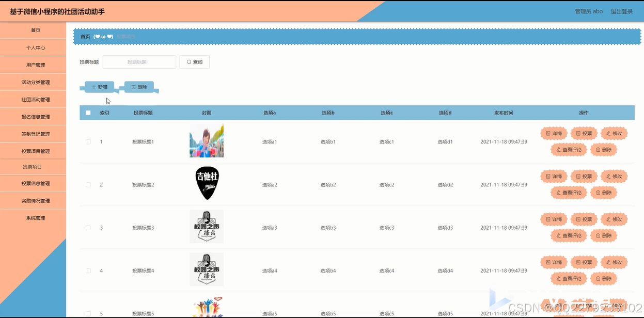Click the trash icon on the 删除 toolbar button

133,87
